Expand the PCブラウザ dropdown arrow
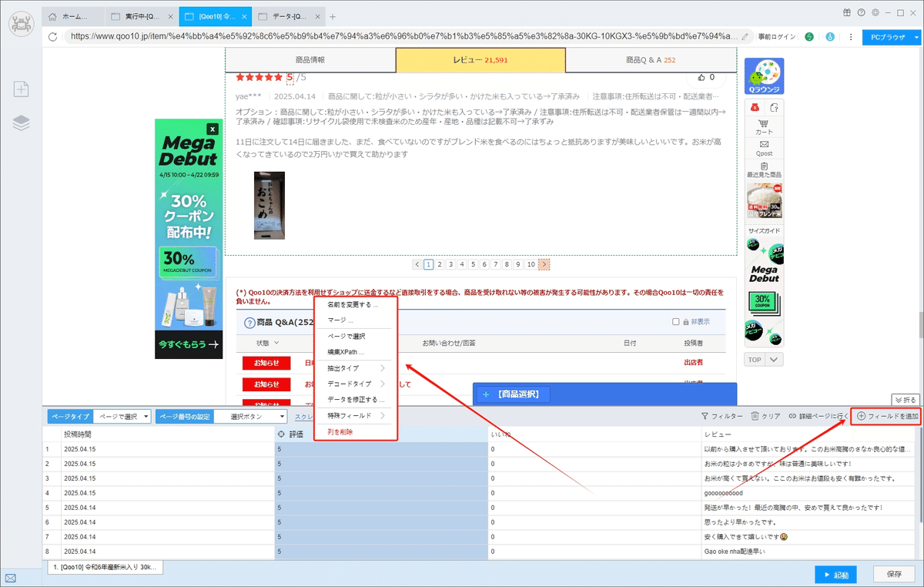Image resolution: width=924 pixels, height=587 pixels. point(916,36)
